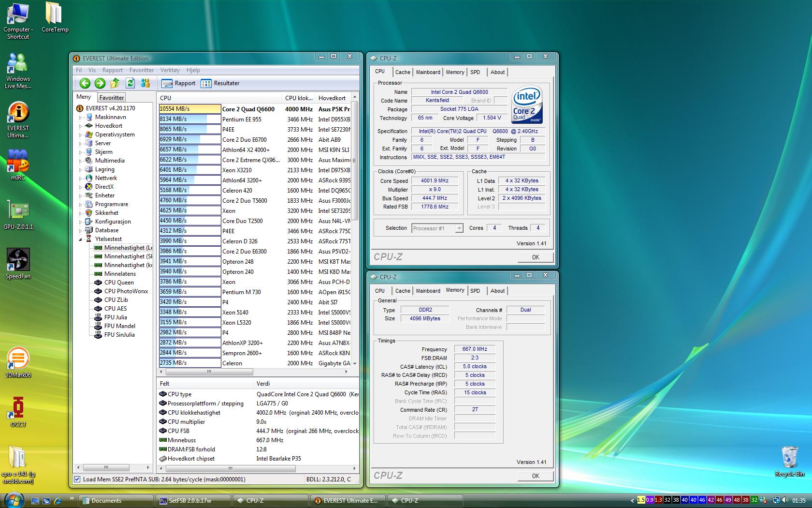Expand the DirectX tree node
Image resolution: width=812 pixels, height=508 pixels.
pyautogui.click(x=81, y=187)
